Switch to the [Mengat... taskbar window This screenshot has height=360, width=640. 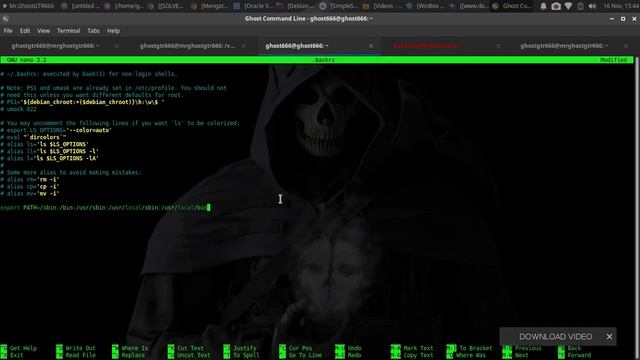pyautogui.click(x=210, y=6)
